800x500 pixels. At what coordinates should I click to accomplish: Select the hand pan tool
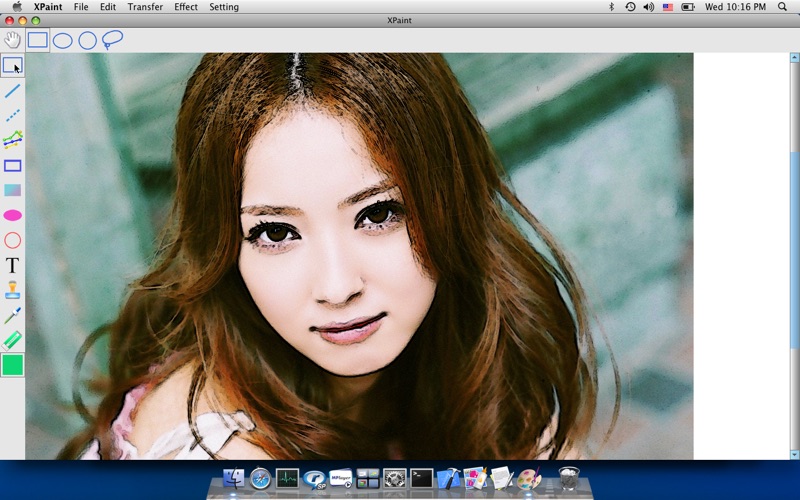click(x=12, y=40)
